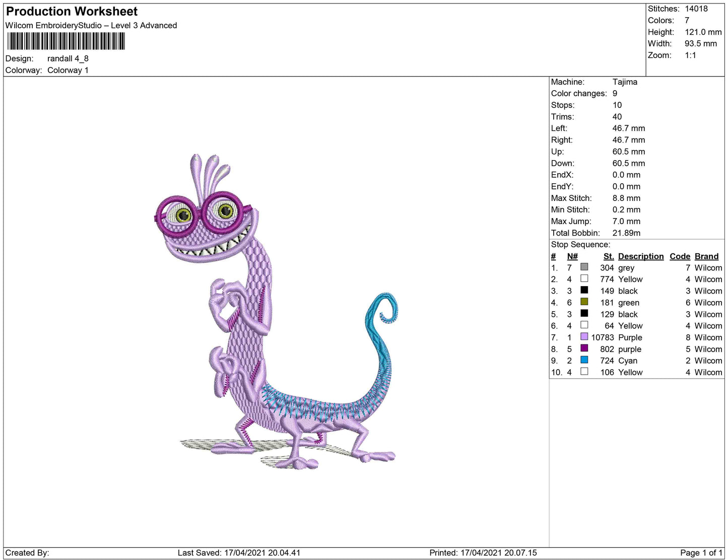Click the Width value "93.5 mm"
The image size is (728, 560).
pyautogui.click(x=700, y=43)
